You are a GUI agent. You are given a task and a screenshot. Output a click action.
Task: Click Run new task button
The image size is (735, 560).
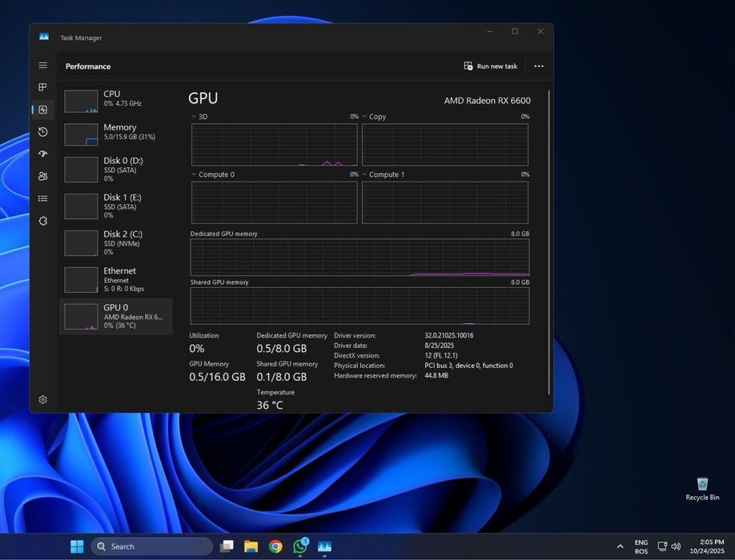pos(490,66)
